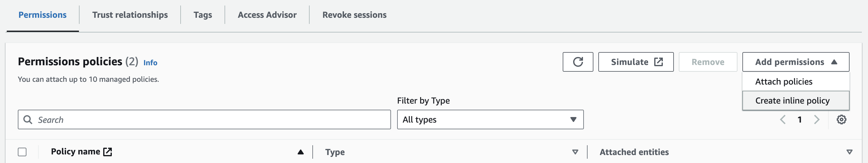Refresh the permissions policies list
The width and height of the screenshot is (868, 163).
577,62
